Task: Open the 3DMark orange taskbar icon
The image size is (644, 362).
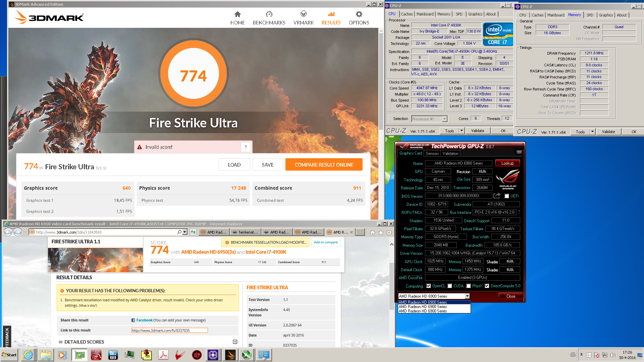Action: [x=230, y=355]
